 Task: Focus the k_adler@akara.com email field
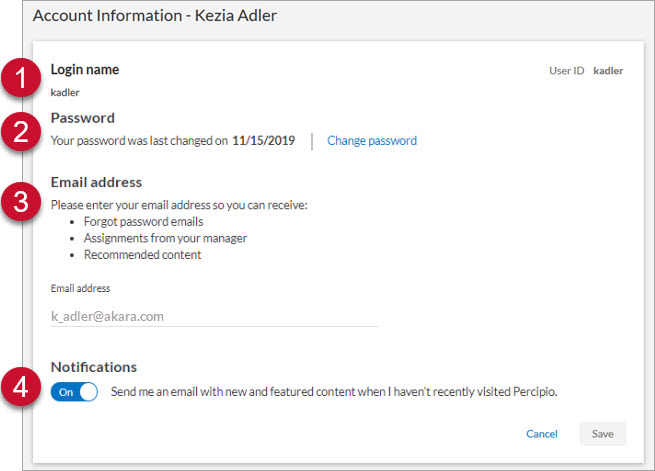[214, 317]
